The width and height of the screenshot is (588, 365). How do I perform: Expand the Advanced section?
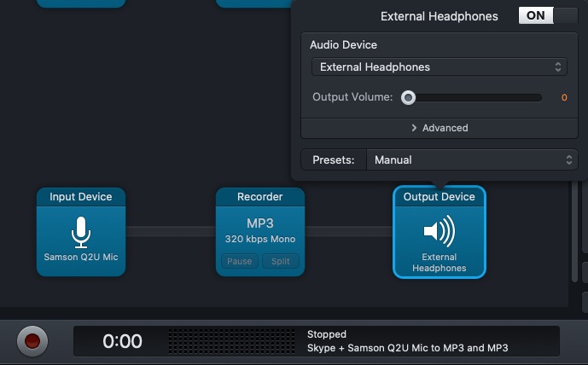coord(440,128)
